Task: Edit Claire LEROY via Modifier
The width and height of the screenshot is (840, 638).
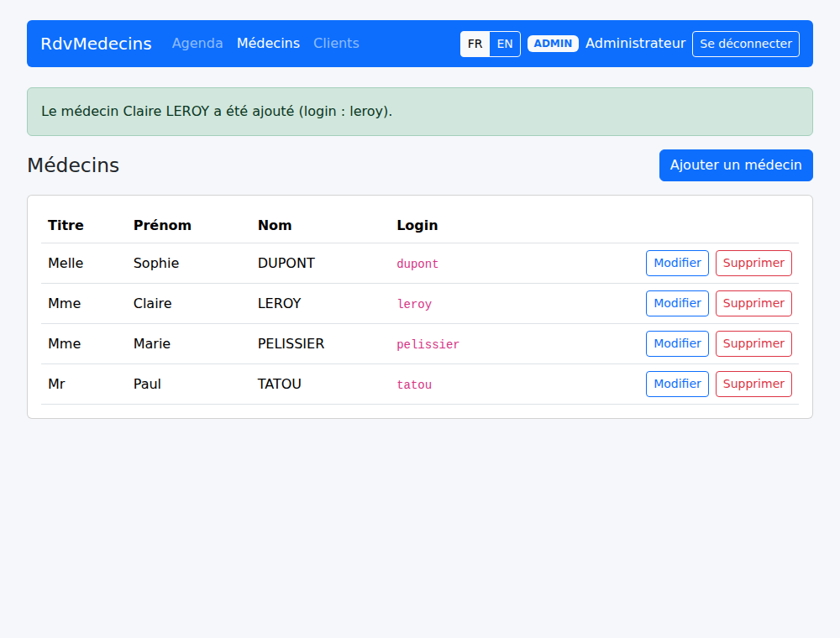Action: click(x=677, y=304)
